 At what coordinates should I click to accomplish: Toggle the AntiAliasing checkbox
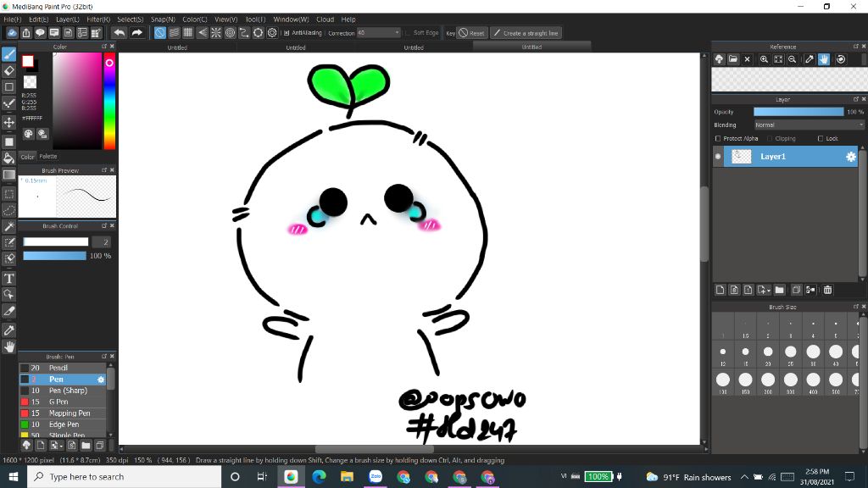(x=287, y=33)
